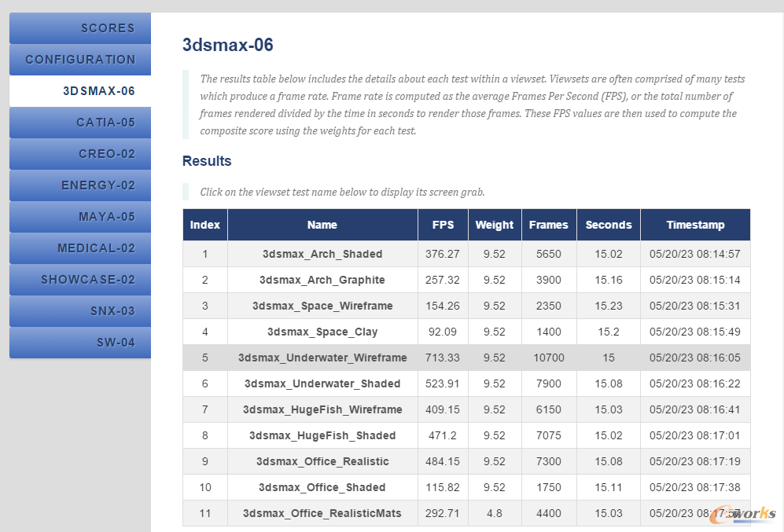Click the Weight column header
784x532 pixels.
(x=495, y=225)
